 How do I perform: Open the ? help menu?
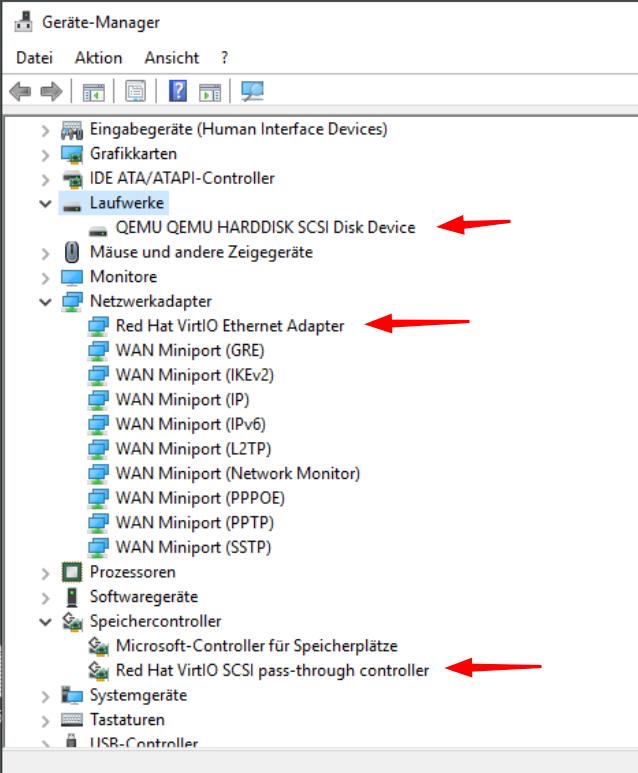point(224,58)
